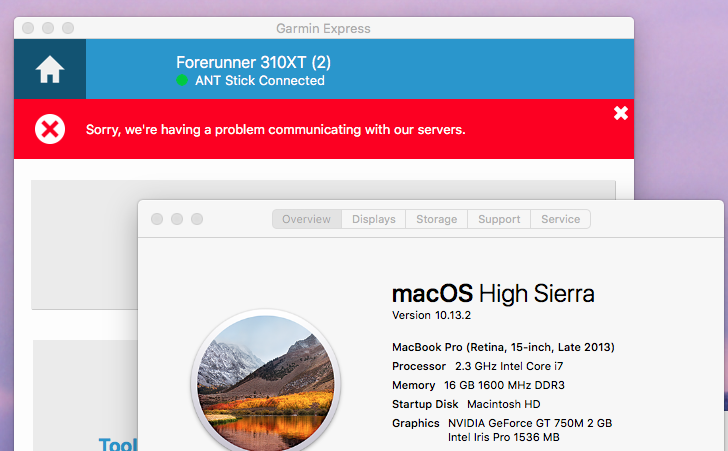Image resolution: width=728 pixels, height=451 pixels.
Task: Click Version 10.13.2 text
Action: (x=431, y=315)
